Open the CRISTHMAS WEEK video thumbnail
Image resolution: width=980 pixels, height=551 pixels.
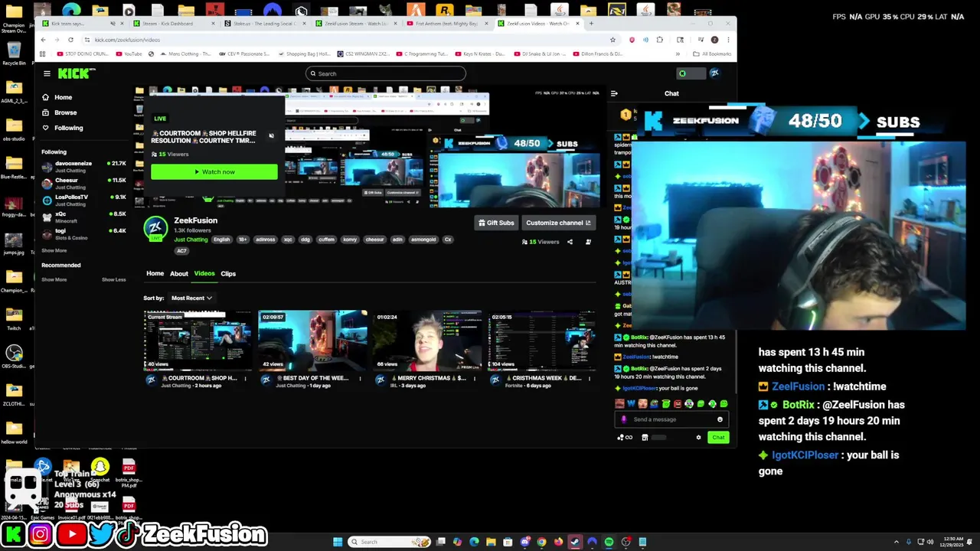[x=542, y=341]
